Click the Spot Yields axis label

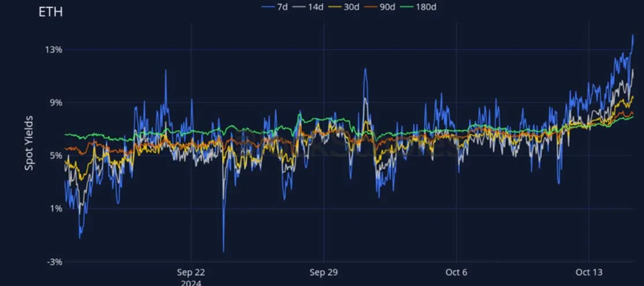tap(29, 143)
